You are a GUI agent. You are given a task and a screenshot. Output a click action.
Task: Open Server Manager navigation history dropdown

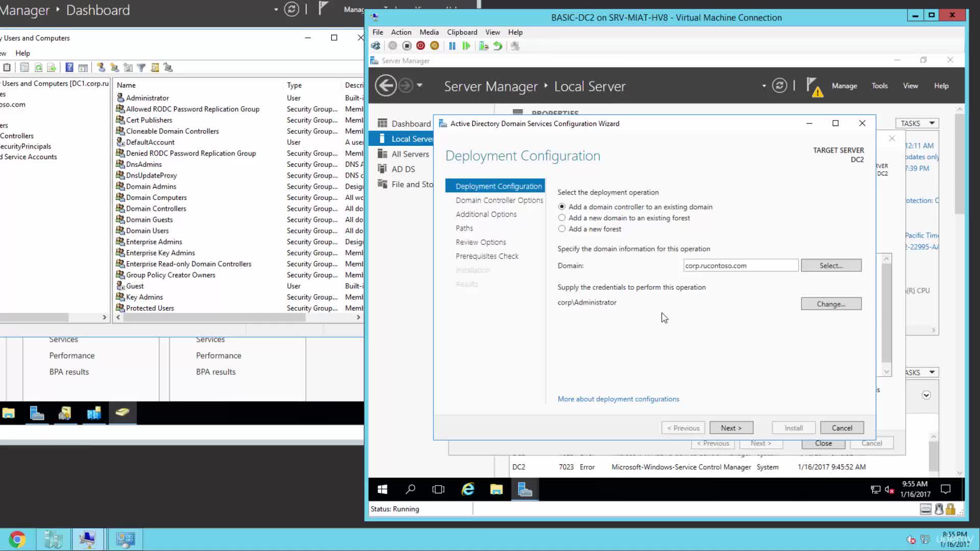420,86
